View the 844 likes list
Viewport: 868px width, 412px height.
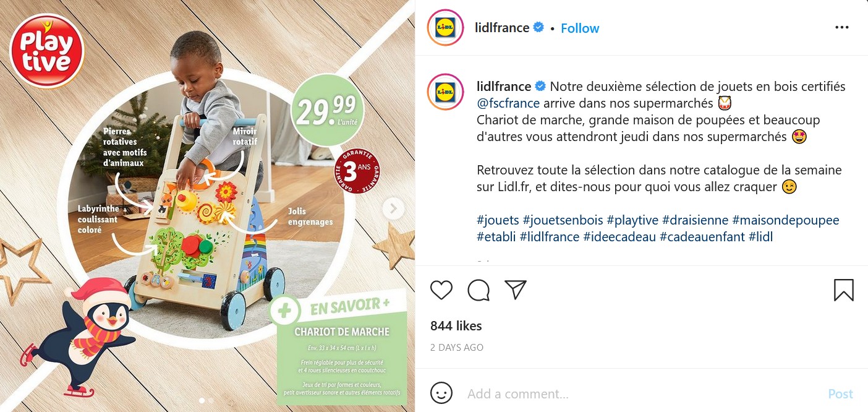click(x=456, y=325)
